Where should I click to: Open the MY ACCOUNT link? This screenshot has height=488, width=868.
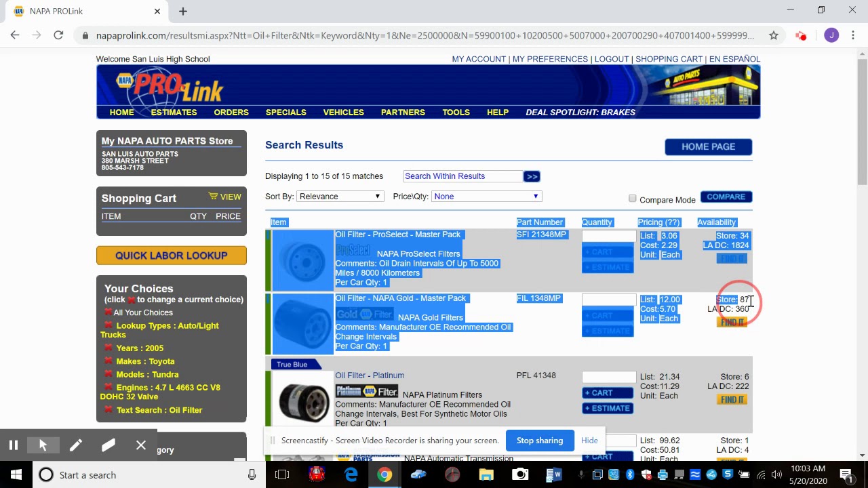click(x=479, y=59)
